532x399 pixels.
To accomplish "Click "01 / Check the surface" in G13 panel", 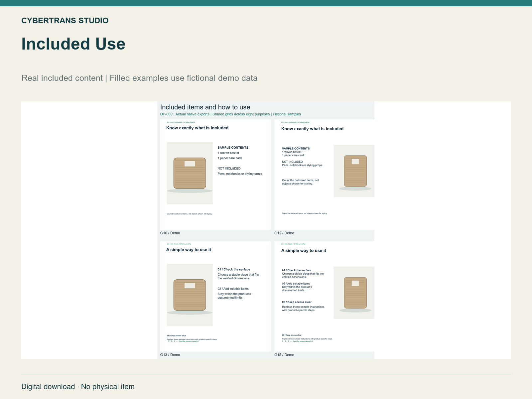I will pyautogui.click(x=234, y=270).
